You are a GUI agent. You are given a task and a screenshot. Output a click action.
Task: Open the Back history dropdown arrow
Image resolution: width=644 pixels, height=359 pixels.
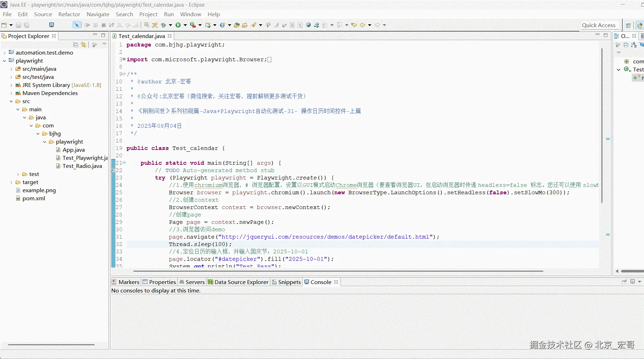coord(370,25)
